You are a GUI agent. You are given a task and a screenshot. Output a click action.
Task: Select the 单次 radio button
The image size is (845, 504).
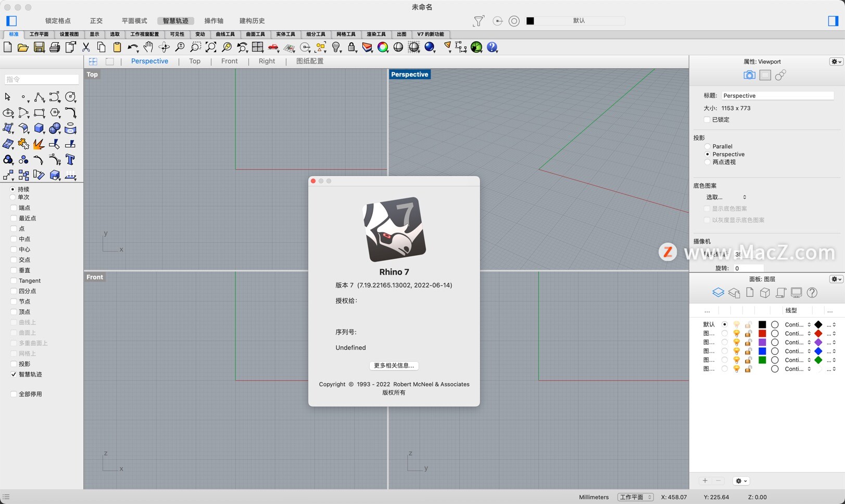pos(12,197)
